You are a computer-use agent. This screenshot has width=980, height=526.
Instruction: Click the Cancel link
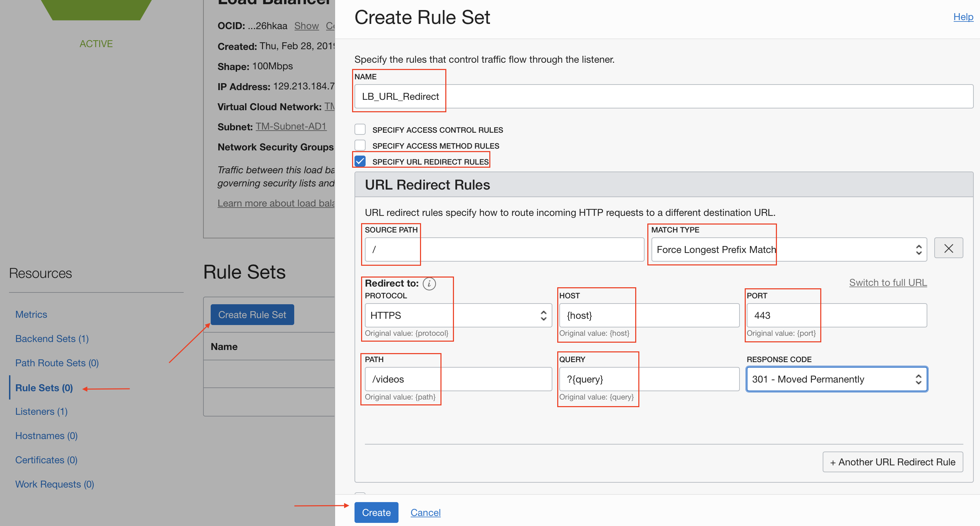(425, 512)
